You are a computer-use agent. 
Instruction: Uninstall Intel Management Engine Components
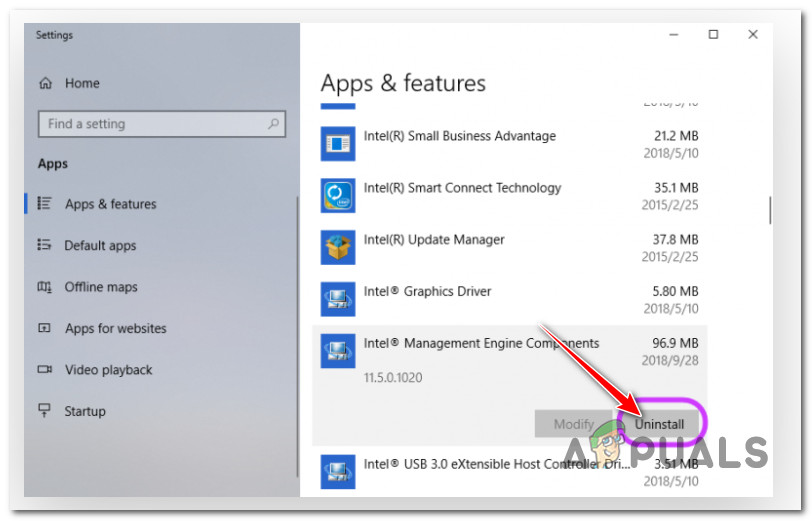point(660,424)
